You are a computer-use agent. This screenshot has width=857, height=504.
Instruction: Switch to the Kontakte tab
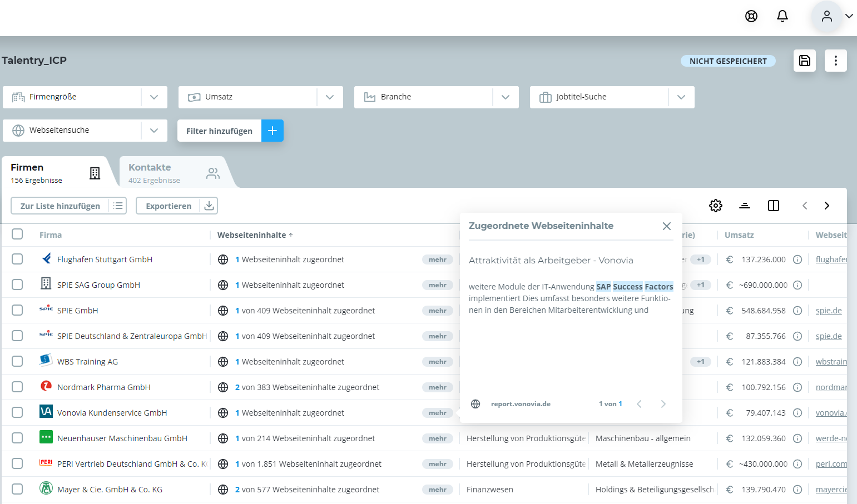167,172
